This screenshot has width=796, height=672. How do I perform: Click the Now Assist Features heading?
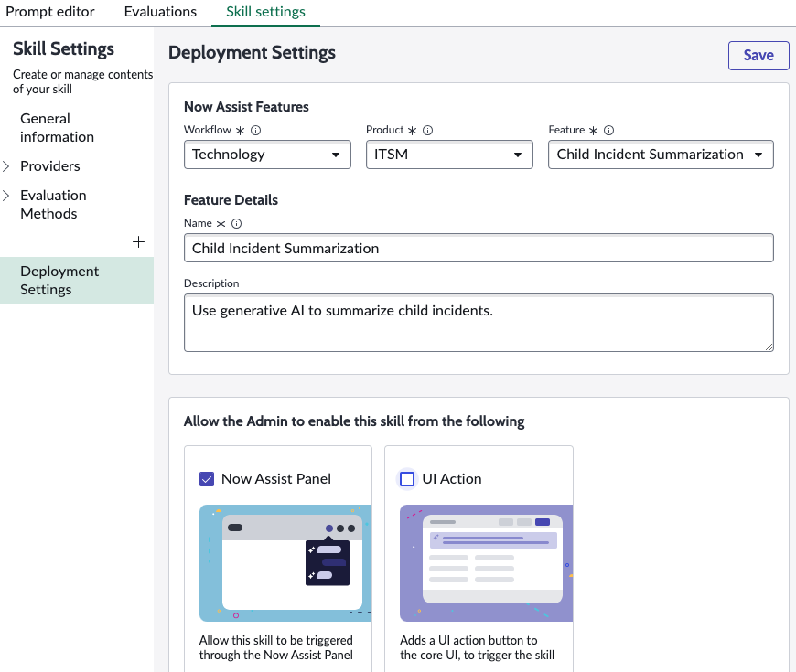[x=246, y=107]
